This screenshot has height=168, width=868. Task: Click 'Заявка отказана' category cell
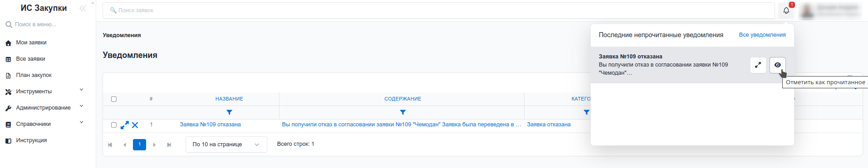coord(549,125)
